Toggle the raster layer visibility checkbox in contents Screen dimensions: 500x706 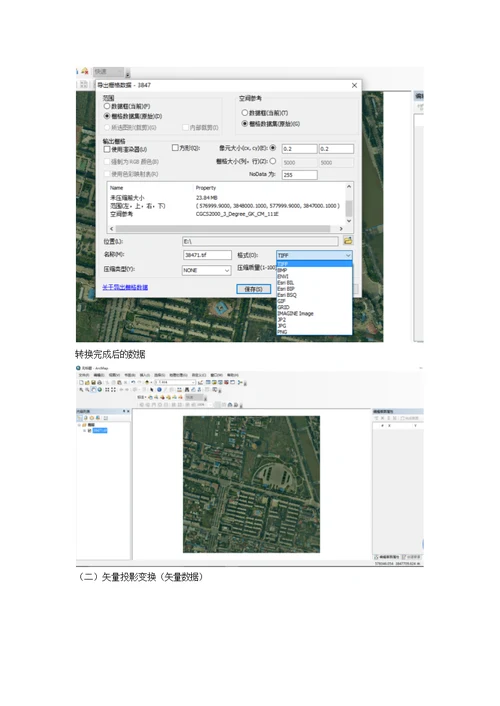[90, 430]
